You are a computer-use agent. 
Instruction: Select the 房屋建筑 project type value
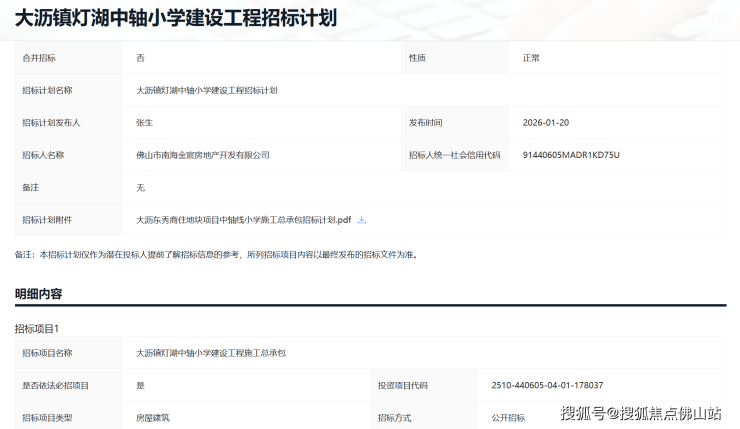(x=153, y=417)
